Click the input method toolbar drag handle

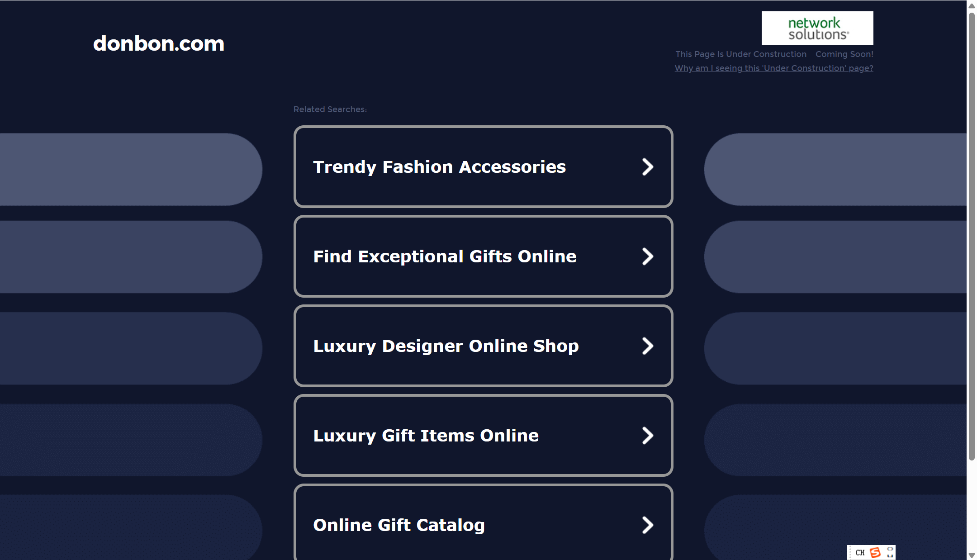coord(849,552)
